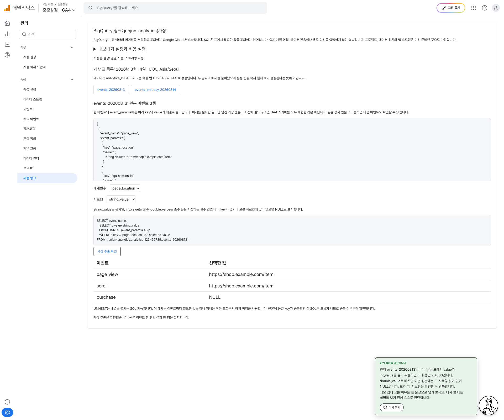Screen dimensions: 504x420
Task: Click the Admin gear icon
Action: tap(7, 412)
